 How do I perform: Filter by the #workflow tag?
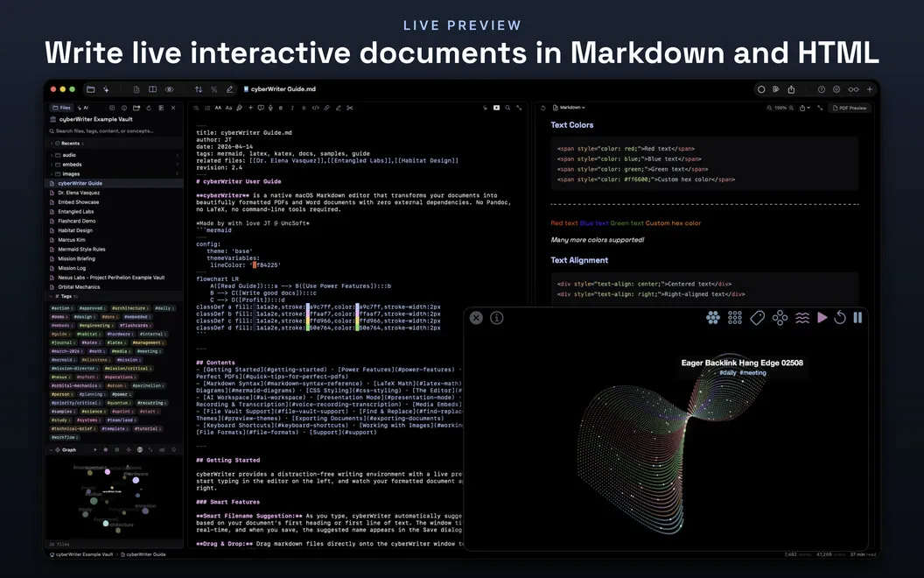click(65, 437)
